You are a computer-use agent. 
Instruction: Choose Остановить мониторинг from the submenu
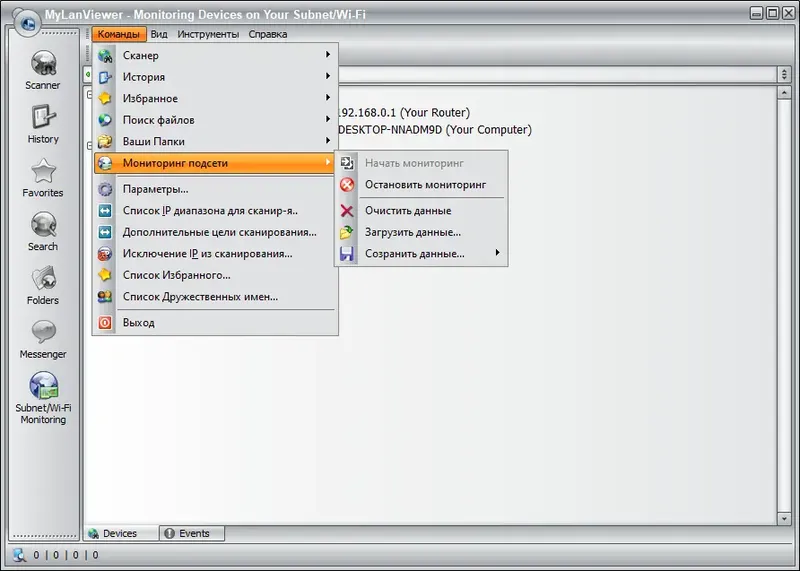421,185
